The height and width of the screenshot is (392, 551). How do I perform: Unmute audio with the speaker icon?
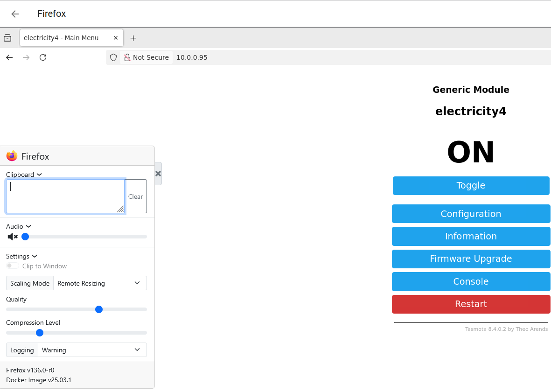tap(13, 237)
